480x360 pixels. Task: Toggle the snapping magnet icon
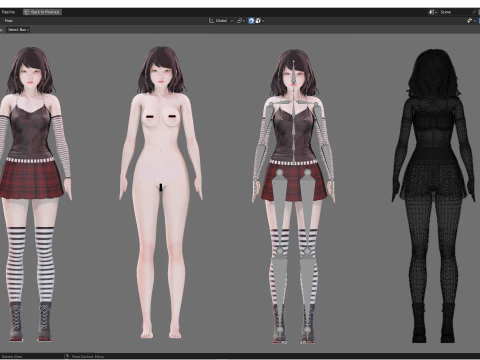click(x=251, y=21)
